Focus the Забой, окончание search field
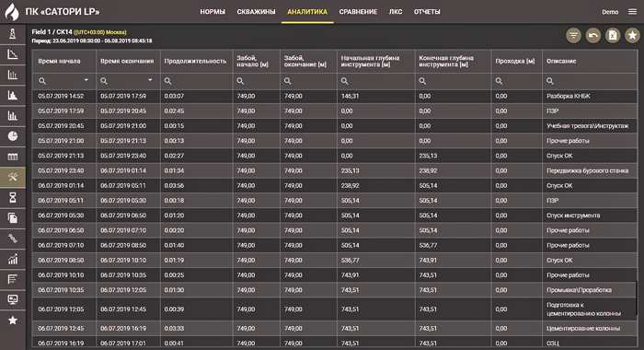Image resolution: width=644 pixels, height=350 pixels. (308, 81)
